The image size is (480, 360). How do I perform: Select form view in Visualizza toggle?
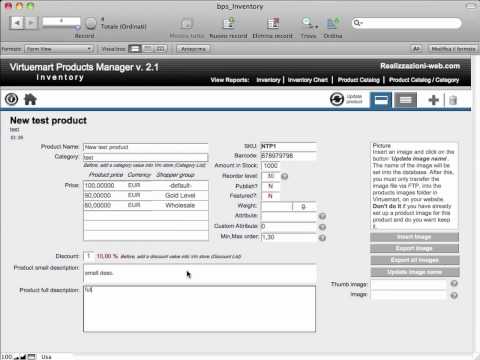(x=135, y=49)
